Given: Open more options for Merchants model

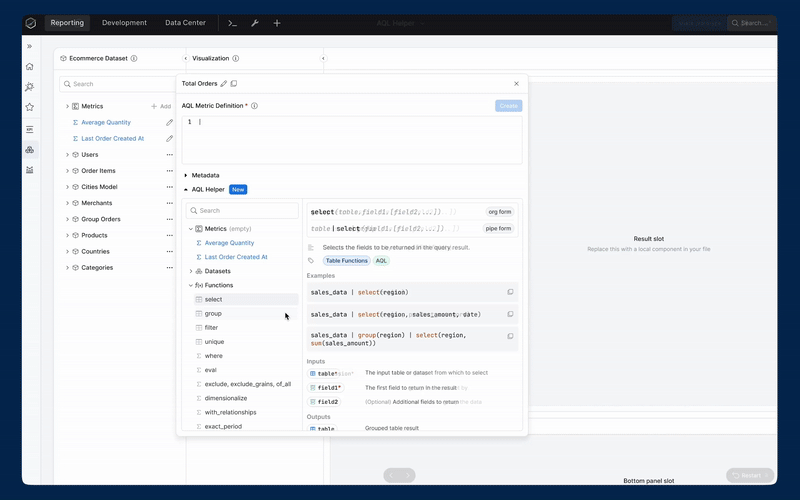Looking at the screenshot, I should point(169,203).
